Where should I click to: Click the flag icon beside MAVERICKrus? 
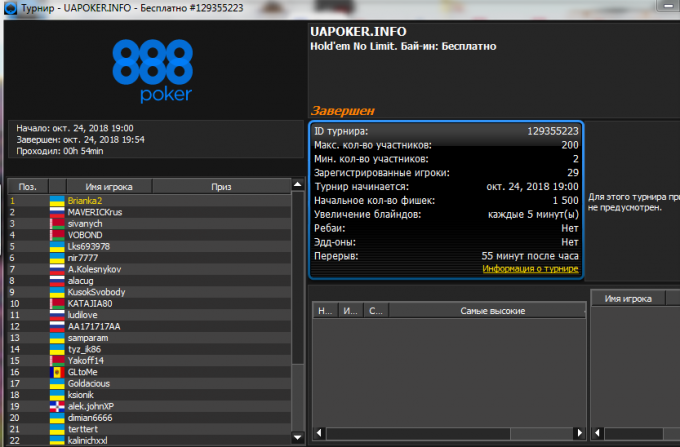click(x=57, y=212)
